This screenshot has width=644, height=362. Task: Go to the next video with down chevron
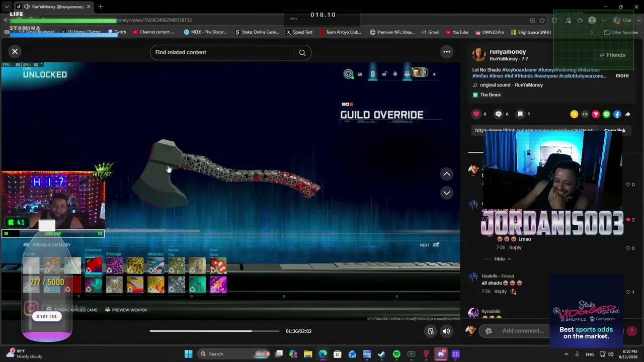[x=446, y=193]
